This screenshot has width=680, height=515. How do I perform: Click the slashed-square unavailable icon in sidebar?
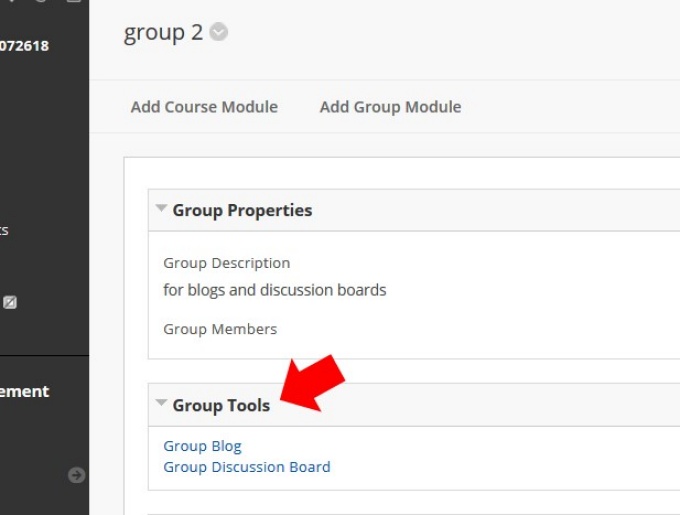[x=9, y=302]
